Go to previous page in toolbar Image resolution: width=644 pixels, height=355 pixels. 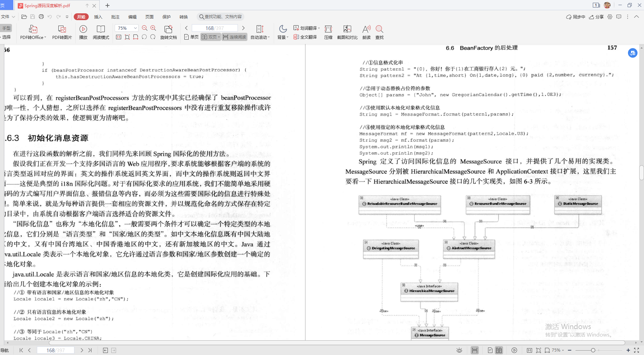point(186,28)
